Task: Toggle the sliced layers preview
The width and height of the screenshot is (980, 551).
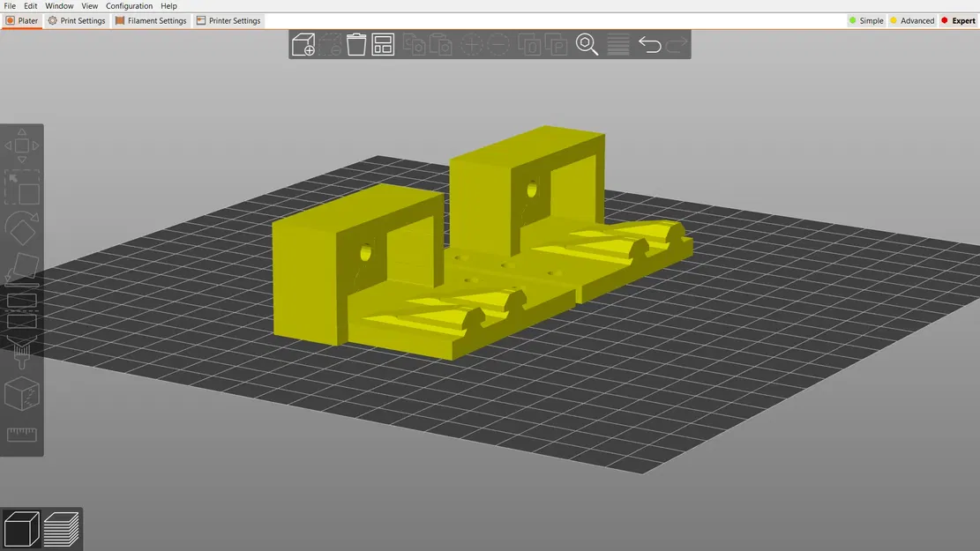Action: [63, 528]
